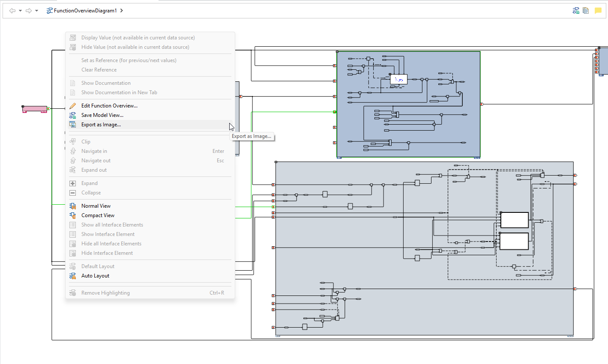
Task: Open the forward navigation dropdown arrow
Action: [x=36, y=10]
